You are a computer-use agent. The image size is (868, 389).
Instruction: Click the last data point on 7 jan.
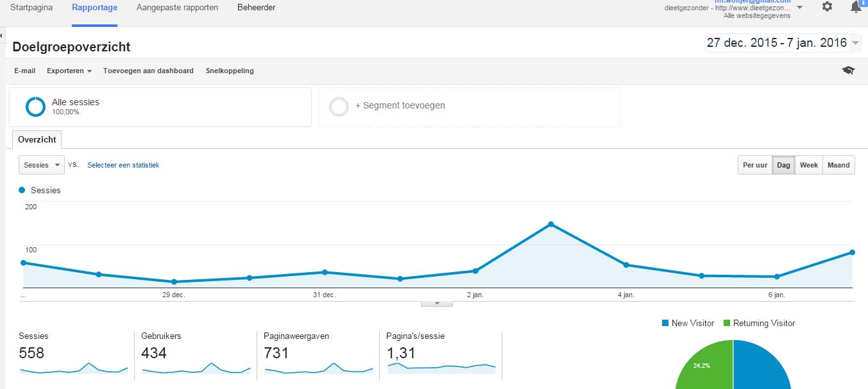click(x=852, y=252)
